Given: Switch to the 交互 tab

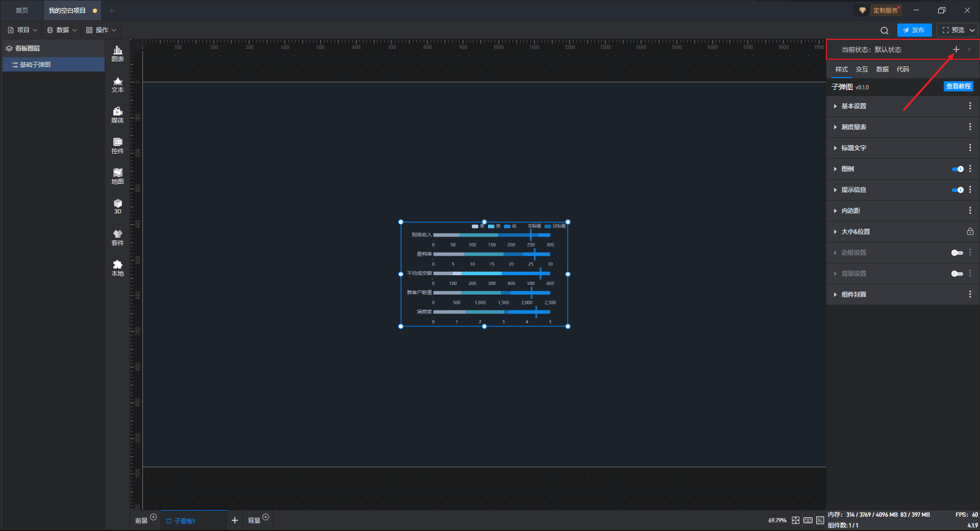Looking at the screenshot, I should [862, 69].
